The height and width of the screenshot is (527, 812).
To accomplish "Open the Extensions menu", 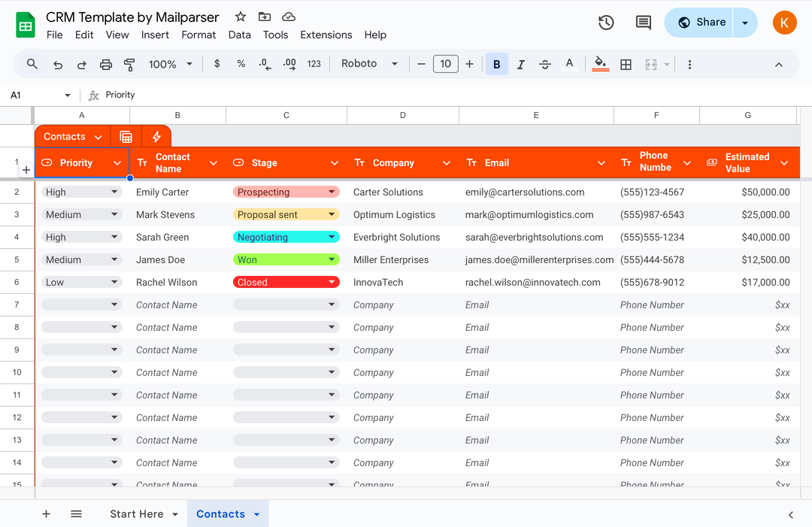I will pyautogui.click(x=326, y=35).
